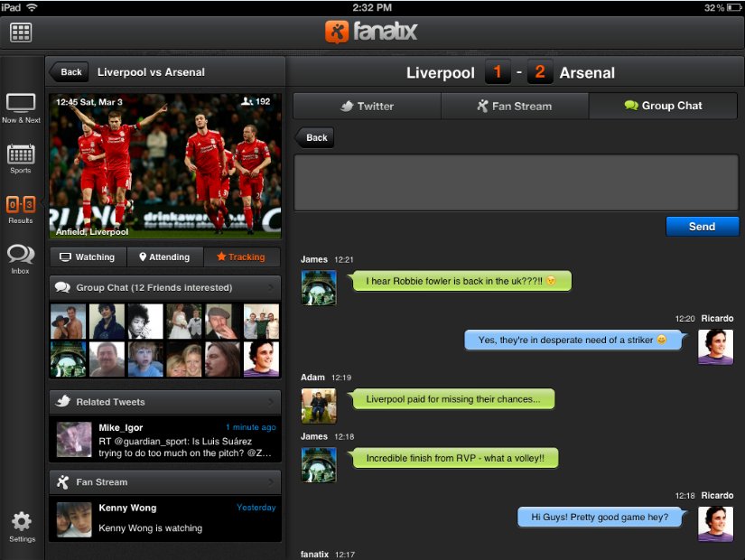745x560 pixels.
Task: Select the purple shirt man friend photo
Action: coord(261,359)
